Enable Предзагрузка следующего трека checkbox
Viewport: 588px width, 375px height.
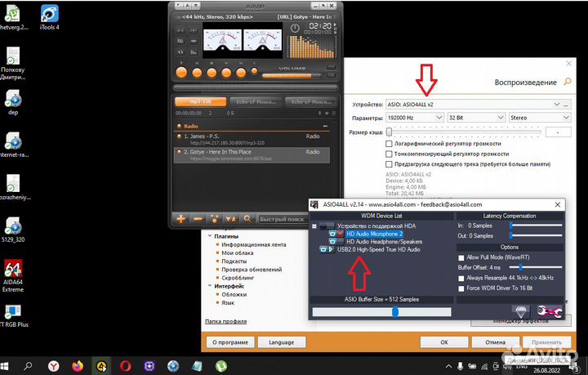tap(389, 164)
